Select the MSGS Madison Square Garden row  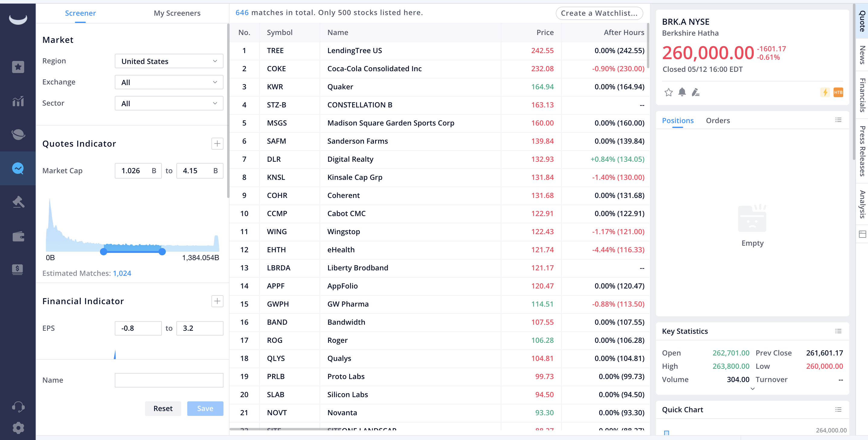(x=439, y=123)
